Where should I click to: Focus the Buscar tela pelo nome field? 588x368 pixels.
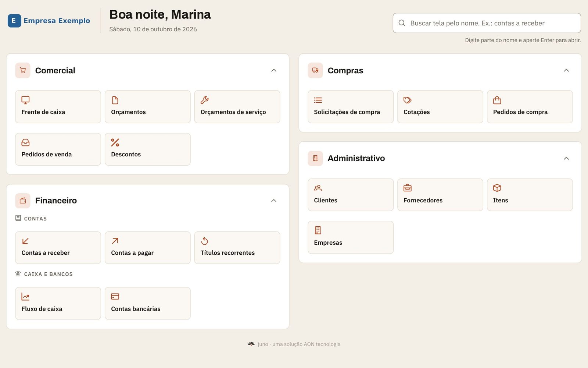[487, 23]
